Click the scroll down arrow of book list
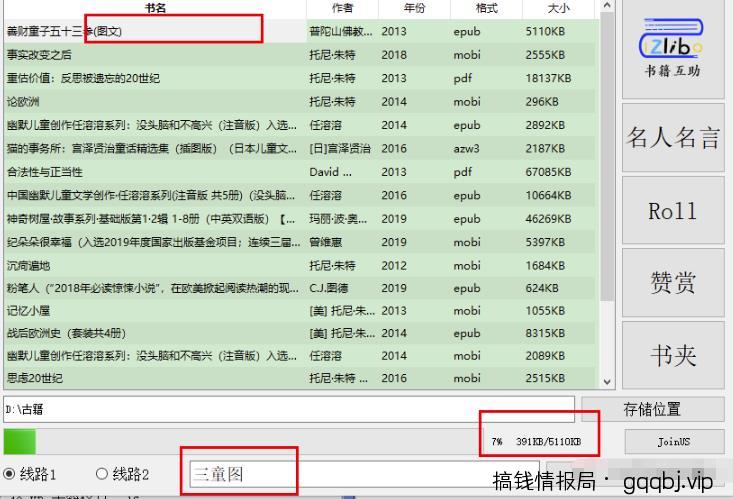This screenshot has height=499, width=733. click(x=607, y=382)
